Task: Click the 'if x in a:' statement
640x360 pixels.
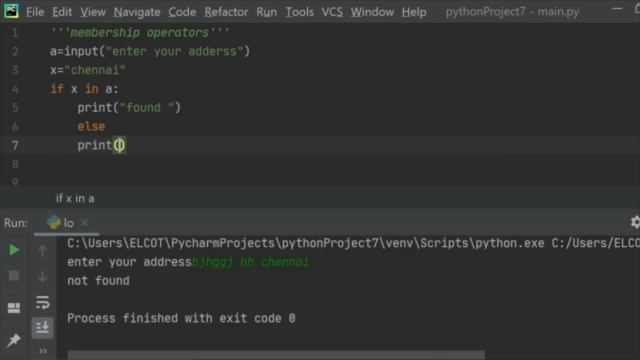Action: 84,89
